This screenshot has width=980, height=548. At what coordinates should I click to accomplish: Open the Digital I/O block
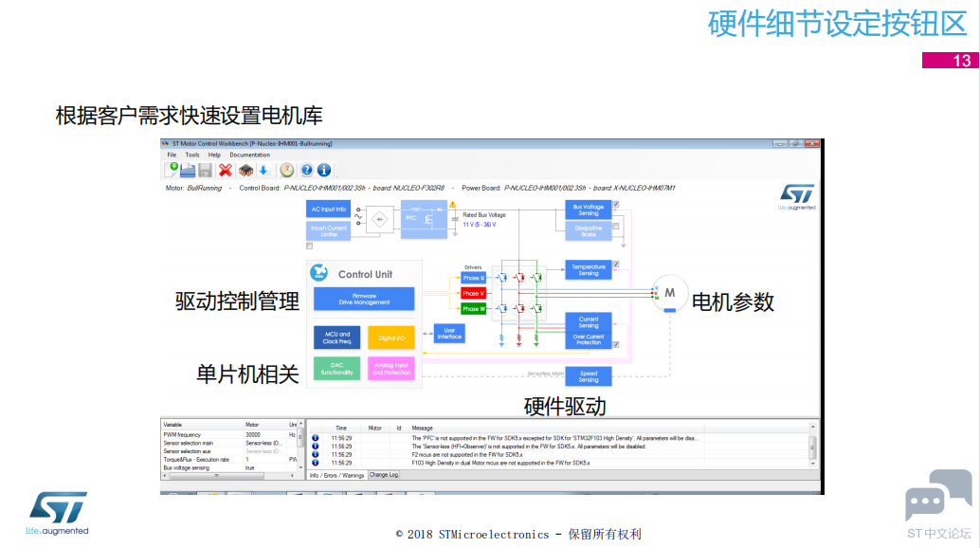coord(391,338)
